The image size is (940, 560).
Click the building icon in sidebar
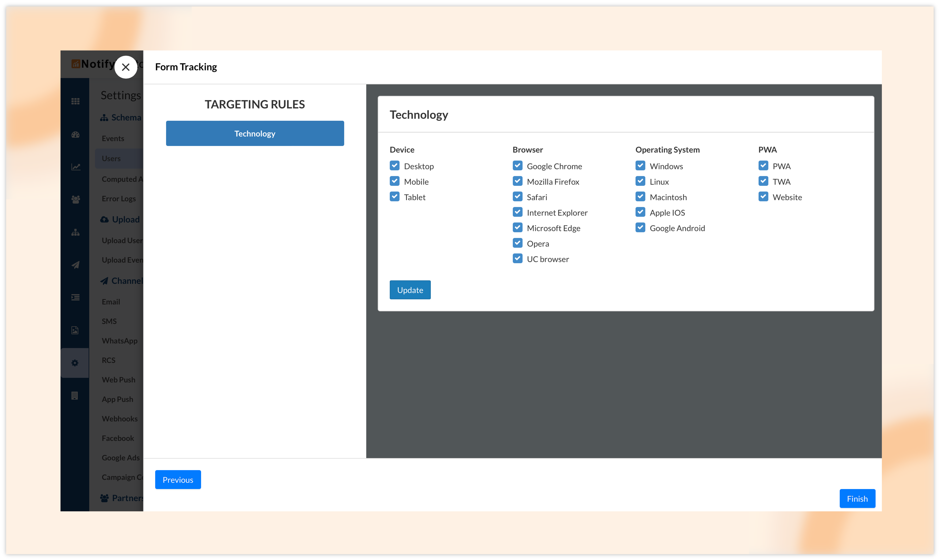coord(74,395)
